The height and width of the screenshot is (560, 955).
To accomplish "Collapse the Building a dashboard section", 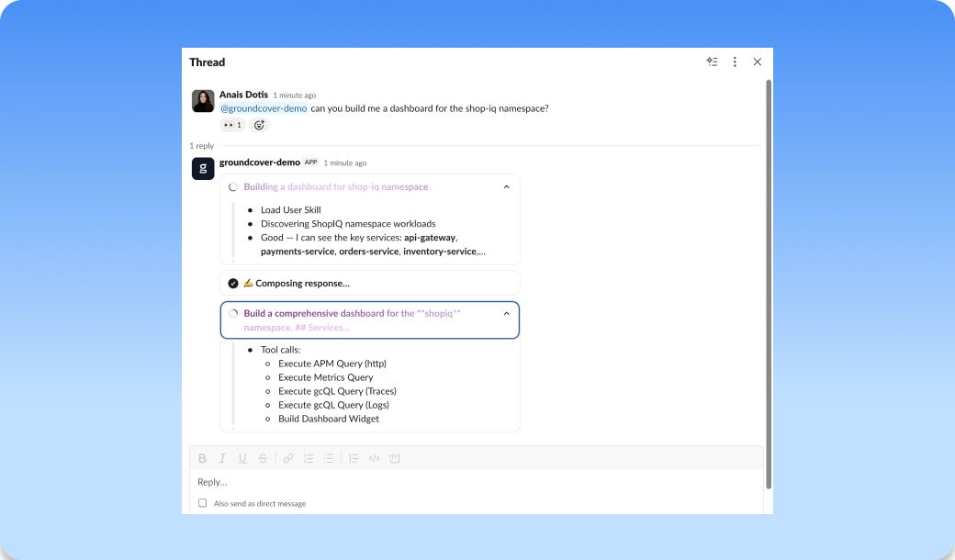I will click(506, 187).
